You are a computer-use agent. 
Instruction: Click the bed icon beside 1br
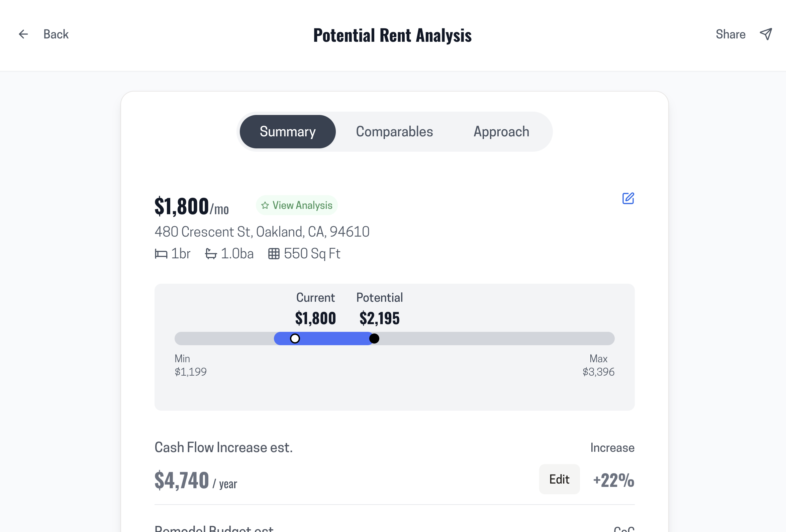(x=161, y=254)
